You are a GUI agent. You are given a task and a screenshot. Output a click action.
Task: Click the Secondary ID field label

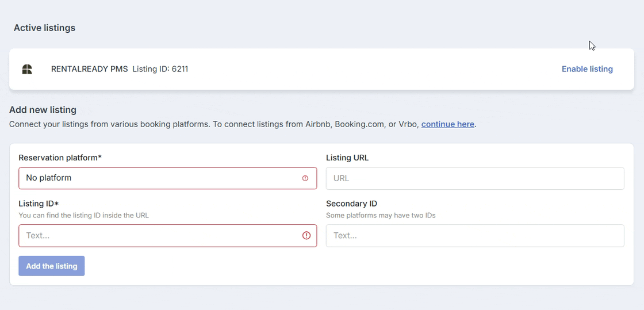[x=351, y=204]
